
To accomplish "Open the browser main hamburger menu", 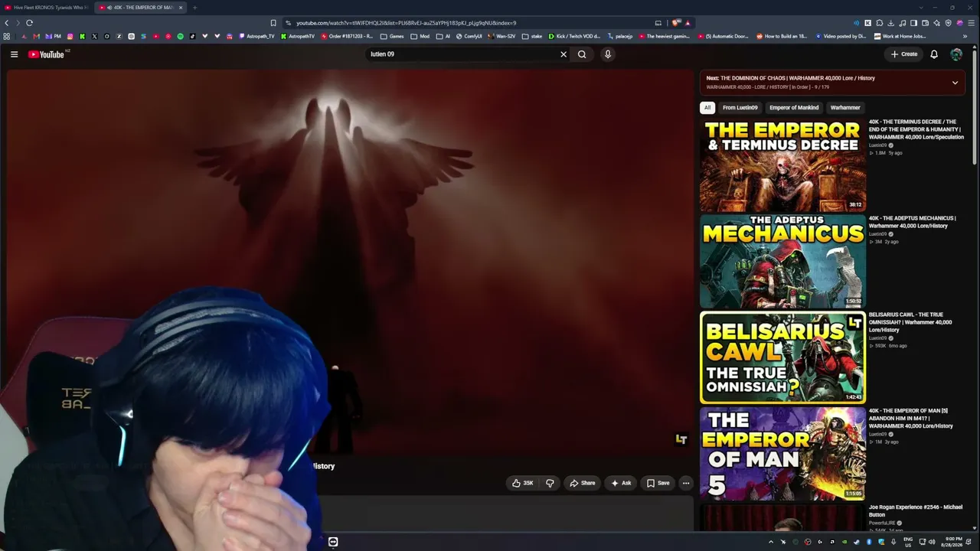I will click(x=971, y=23).
